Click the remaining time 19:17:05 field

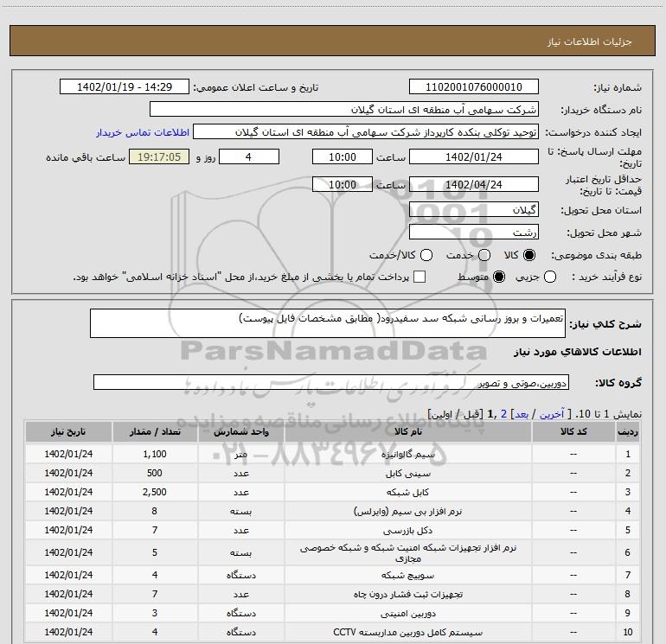point(159,157)
